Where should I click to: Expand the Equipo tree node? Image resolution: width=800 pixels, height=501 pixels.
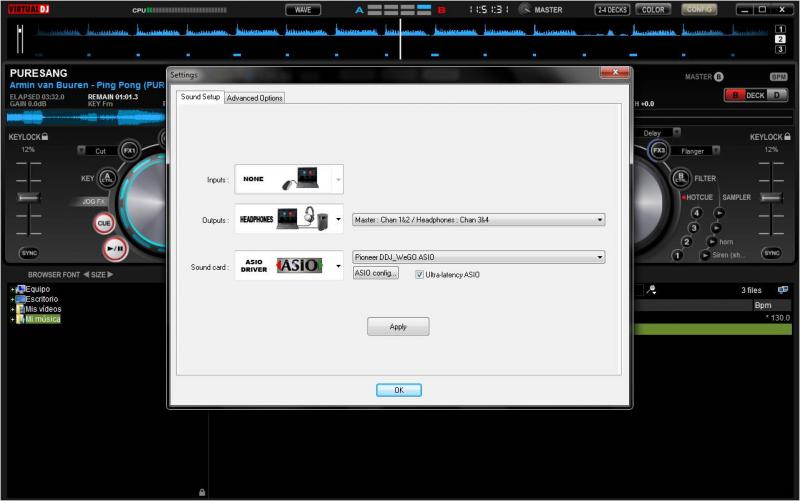(12, 289)
